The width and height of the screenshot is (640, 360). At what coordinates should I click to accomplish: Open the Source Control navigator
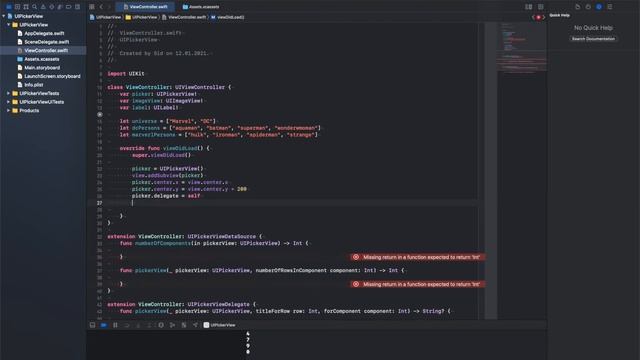click(17, 7)
